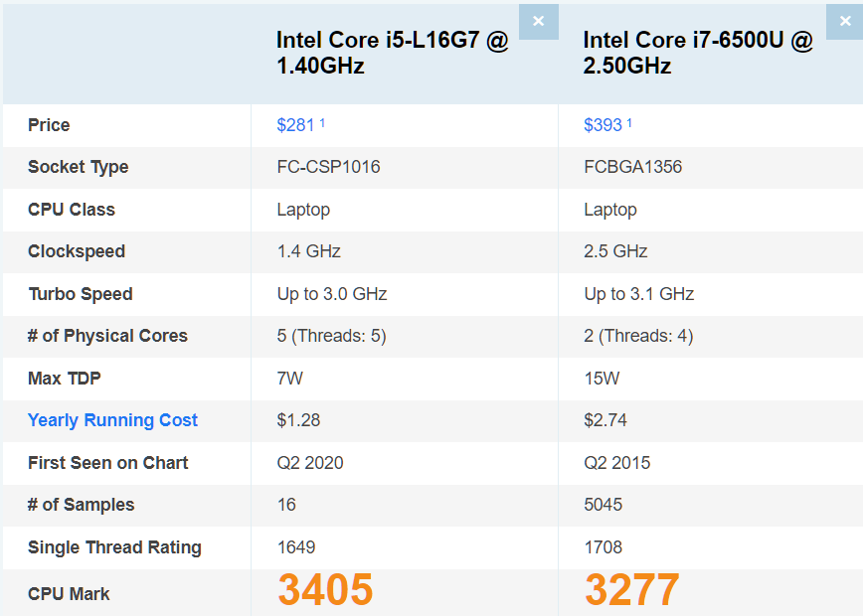Select the 1649 single thread rating
This screenshot has width=863, height=616.
click(x=296, y=547)
